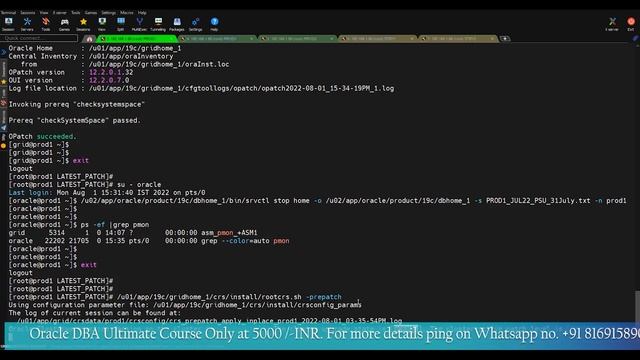
Task: Open the Packages toolbar icon
Action: click(177, 24)
